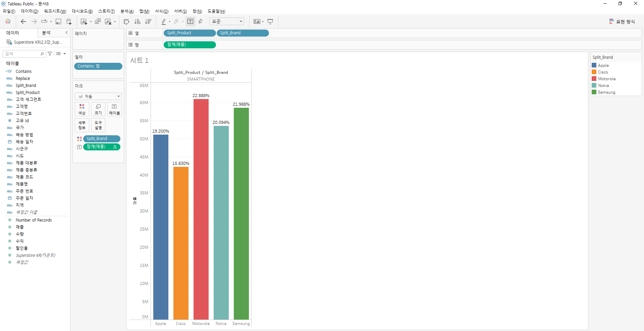
Task: Click the group members paperclip icon
Action: (176, 21)
